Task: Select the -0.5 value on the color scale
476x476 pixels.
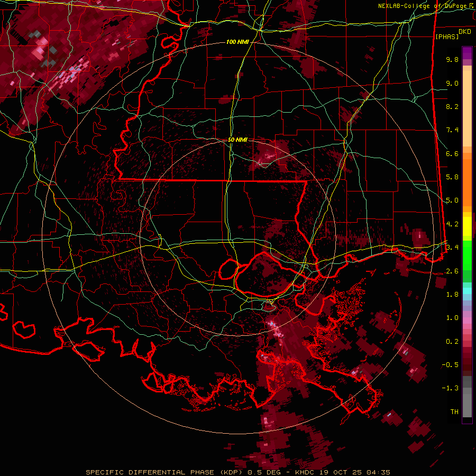Action: coord(450,365)
